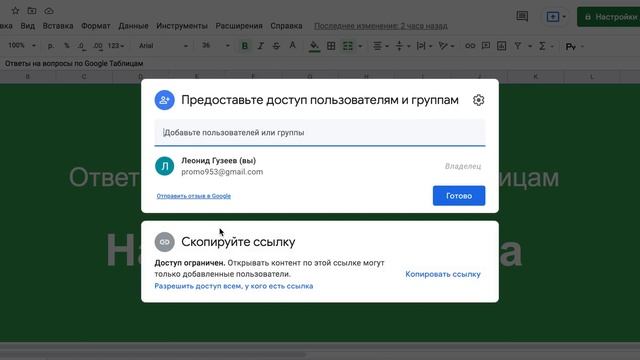Decrease decimal places
Viewport: 640px width, 360px height.
(x=82, y=46)
